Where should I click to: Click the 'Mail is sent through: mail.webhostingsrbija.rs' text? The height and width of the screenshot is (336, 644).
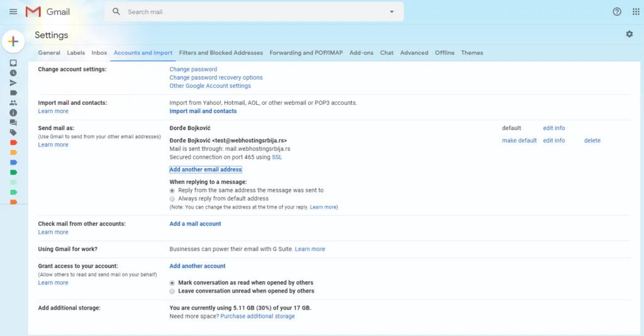[x=230, y=149]
